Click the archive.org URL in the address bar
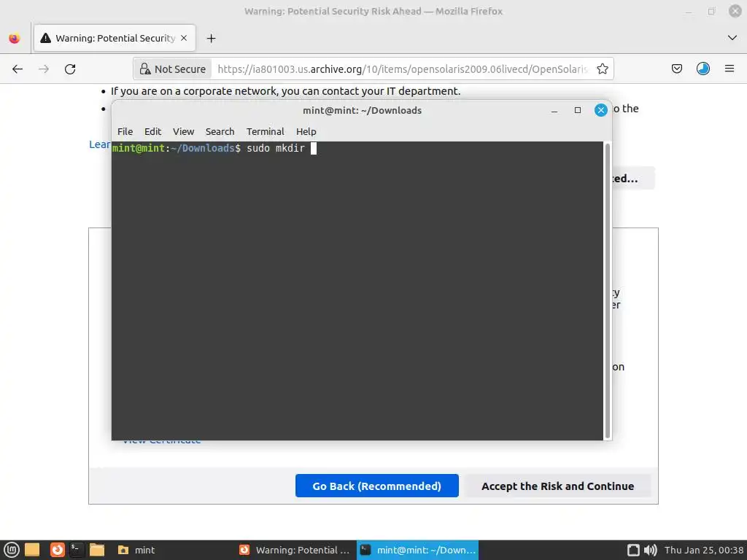This screenshot has height=560, width=747. click(x=403, y=69)
